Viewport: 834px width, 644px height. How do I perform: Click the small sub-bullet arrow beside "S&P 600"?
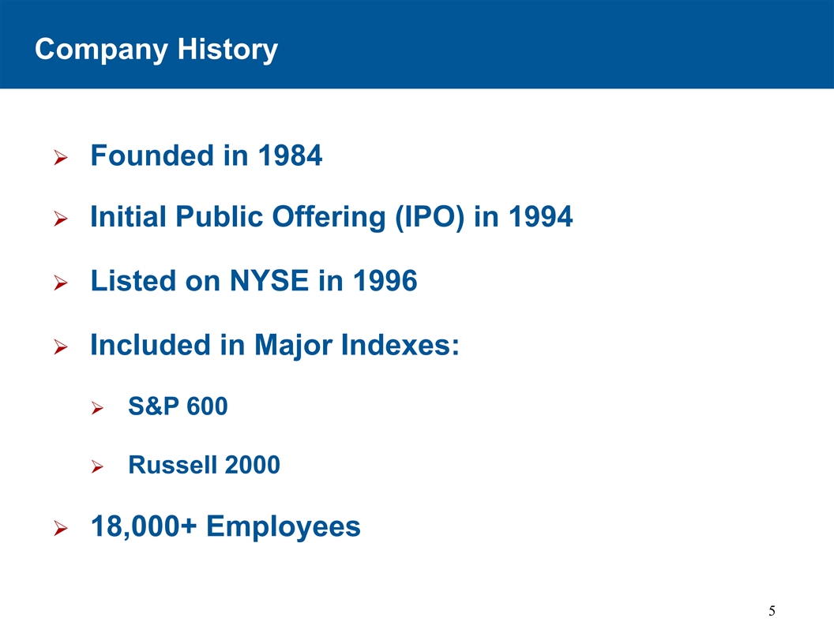97,408
